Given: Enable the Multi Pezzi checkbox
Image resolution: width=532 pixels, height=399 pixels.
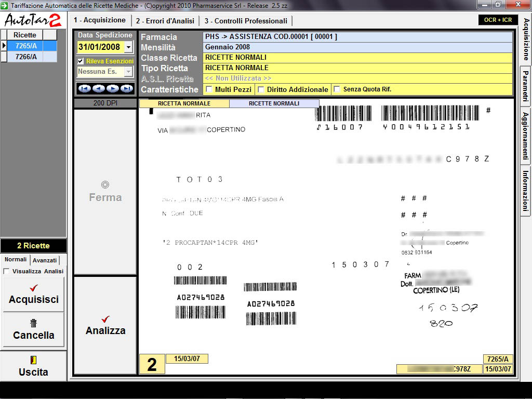Looking at the screenshot, I should pos(209,89).
